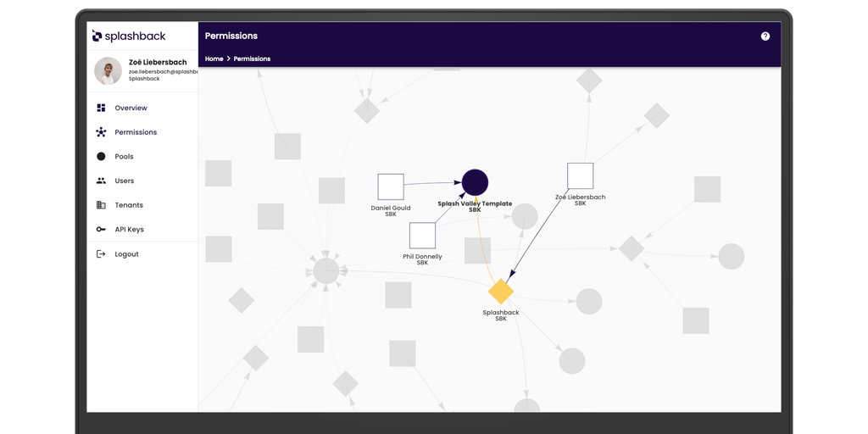The width and height of the screenshot is (868, 434).
Task: Click Zoë Liebersbach name in sidebar profile
Action: click(158, 63)
